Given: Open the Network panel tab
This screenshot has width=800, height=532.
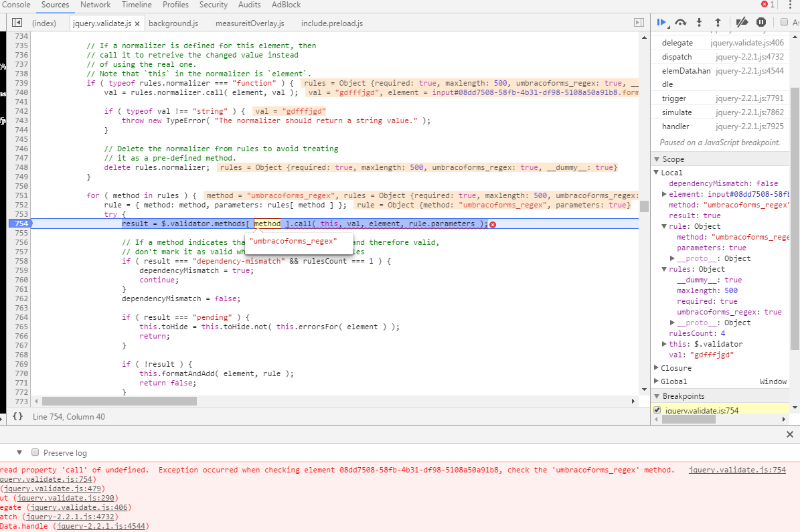Looking at the screenshot, I should coord(96,5).
